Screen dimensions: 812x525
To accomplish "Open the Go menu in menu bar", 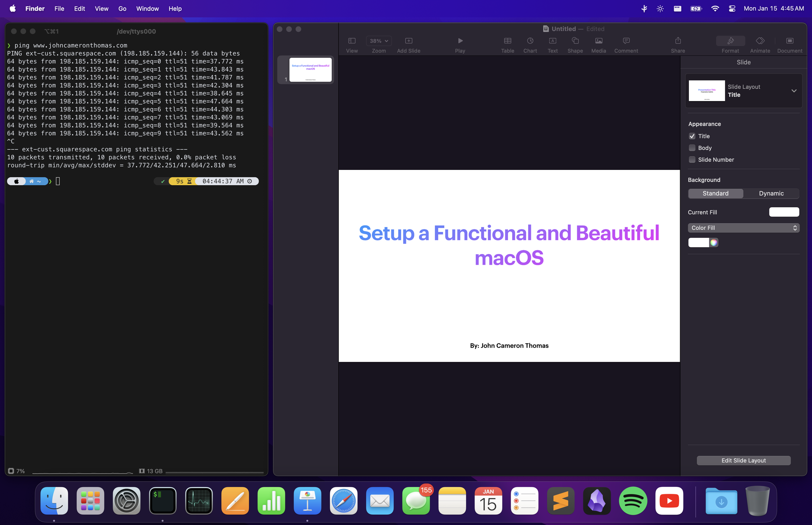I will pos(122,8).
